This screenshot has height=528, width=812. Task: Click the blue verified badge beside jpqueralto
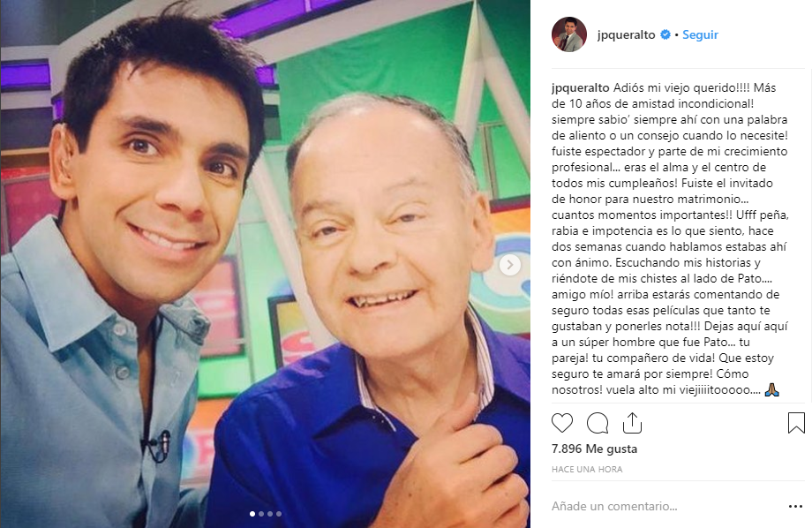[x=665, y=34]
